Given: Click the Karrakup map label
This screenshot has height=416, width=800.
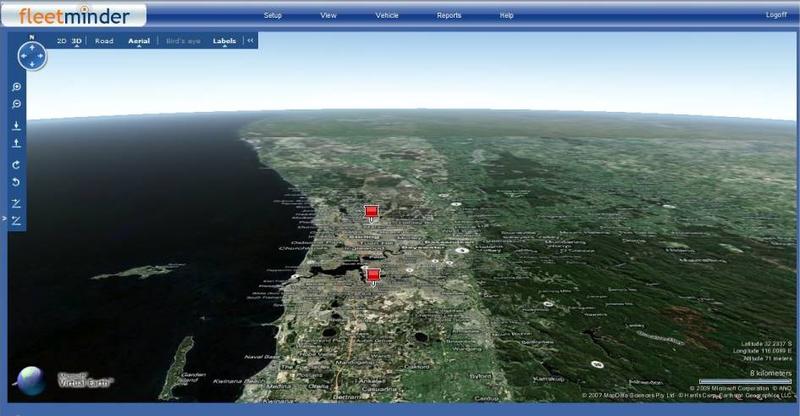Looking at the screenshot, I should pos(549,379).
